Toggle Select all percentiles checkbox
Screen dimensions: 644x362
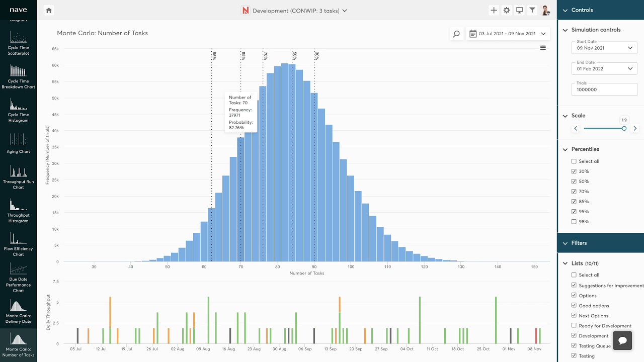(x=574, y=161)
